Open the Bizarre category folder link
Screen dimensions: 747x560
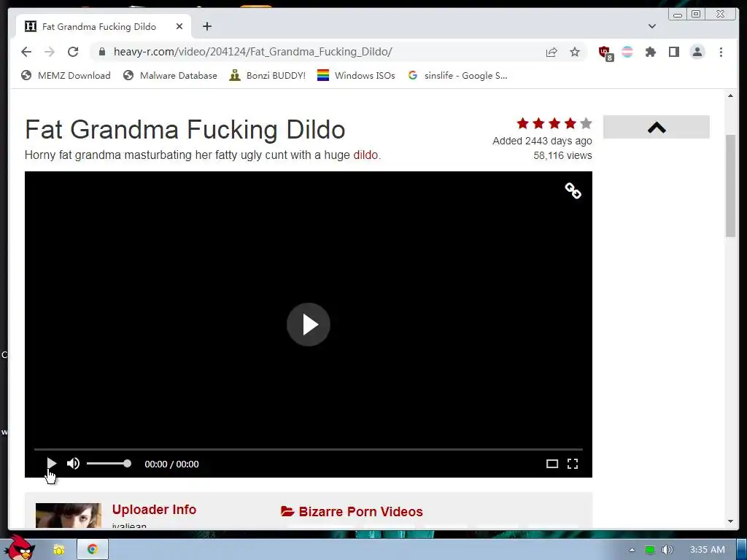coord(352,511)
